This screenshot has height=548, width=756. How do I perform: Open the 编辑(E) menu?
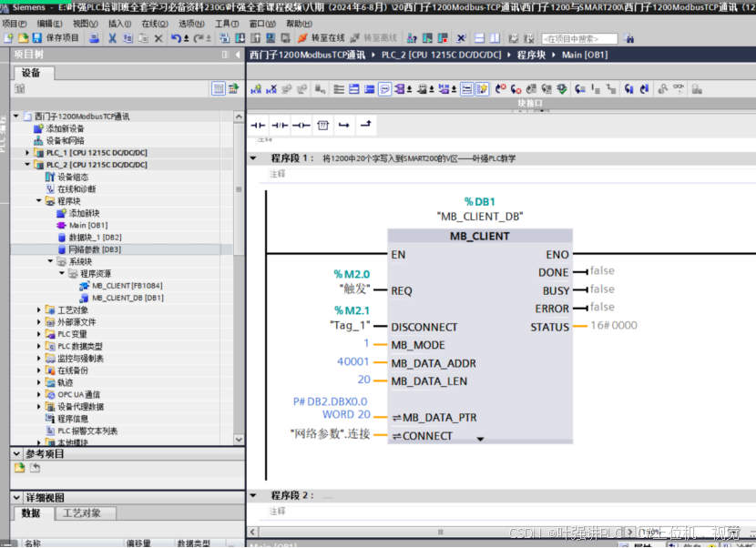tap(50, 24)
